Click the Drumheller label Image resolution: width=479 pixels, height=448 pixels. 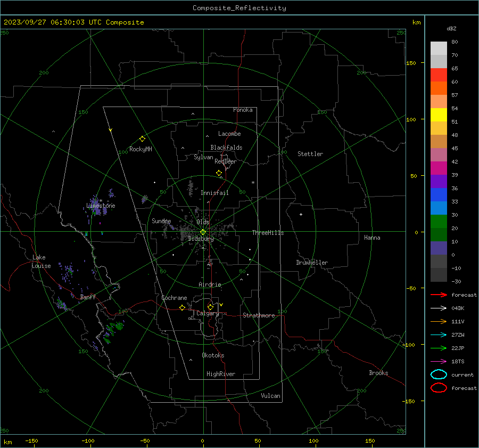click(x=312, y=263)
